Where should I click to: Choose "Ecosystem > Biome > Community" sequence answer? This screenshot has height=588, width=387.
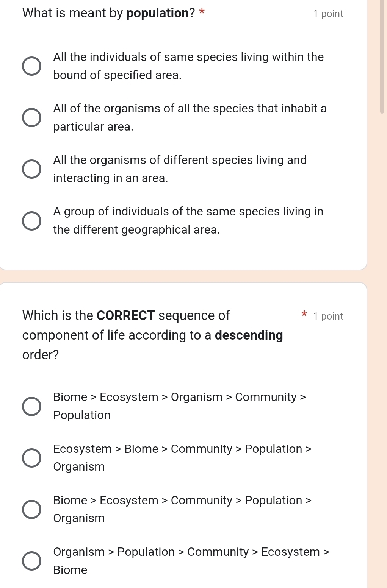(32, 457)
